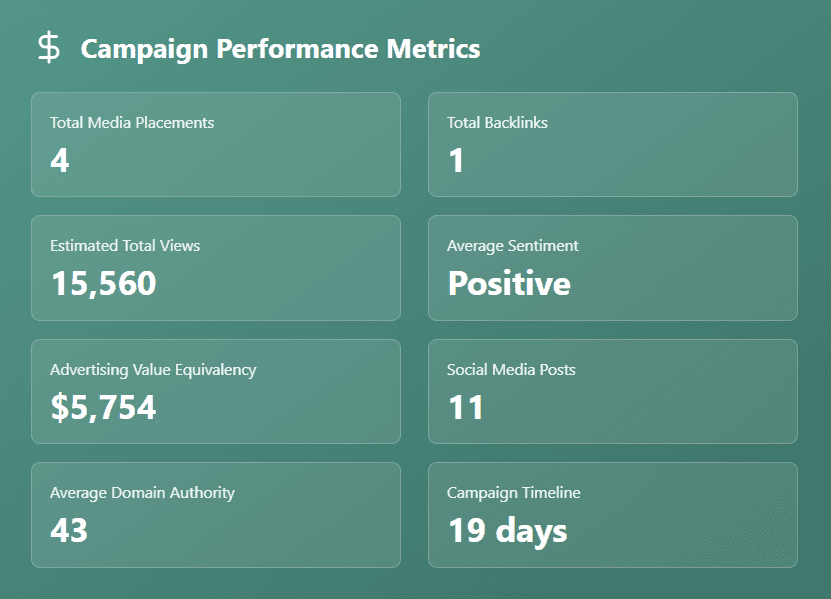
Task: Select the Total Backlinks label
Action: 497,123
